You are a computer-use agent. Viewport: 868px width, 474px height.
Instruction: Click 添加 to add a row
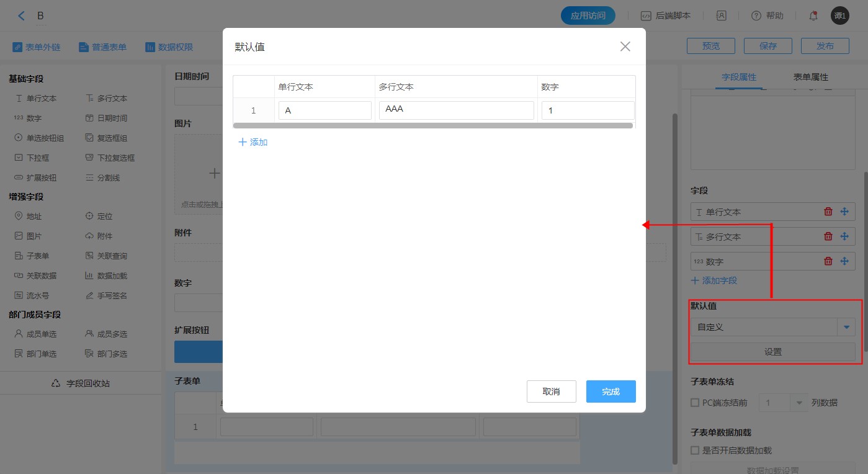[x=253, y=142]
